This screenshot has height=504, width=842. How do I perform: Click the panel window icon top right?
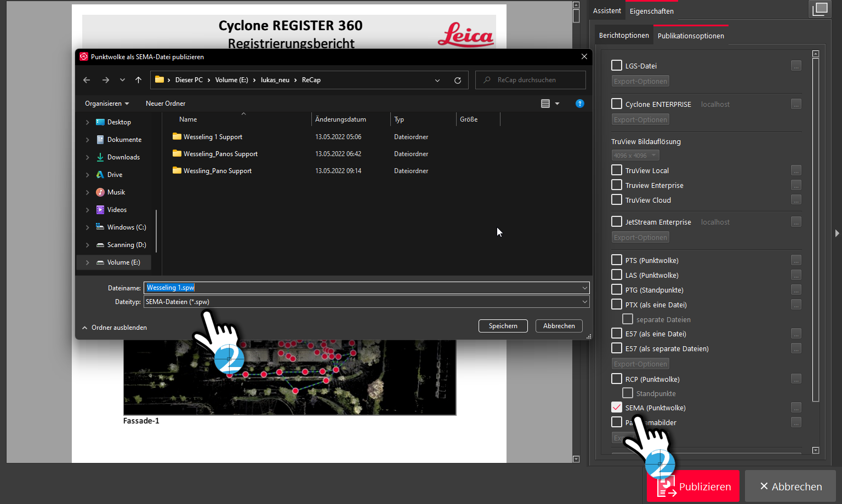tap(820, 9)
